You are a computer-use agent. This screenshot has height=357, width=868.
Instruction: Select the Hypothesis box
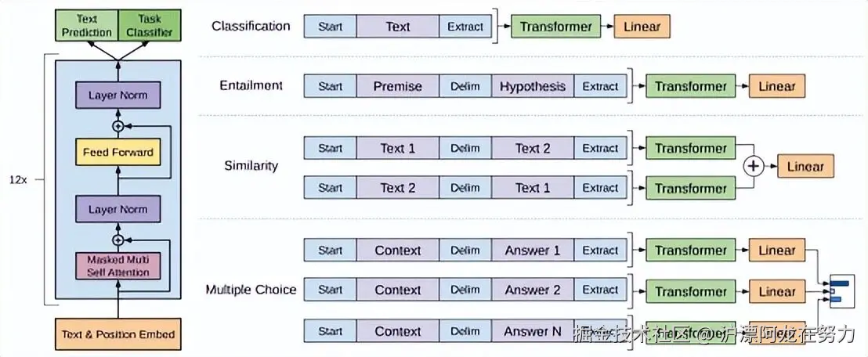[533, 86]
